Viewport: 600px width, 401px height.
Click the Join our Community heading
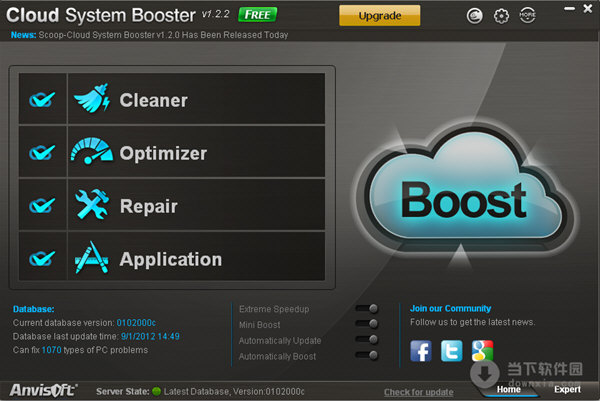tap(450, 308)
